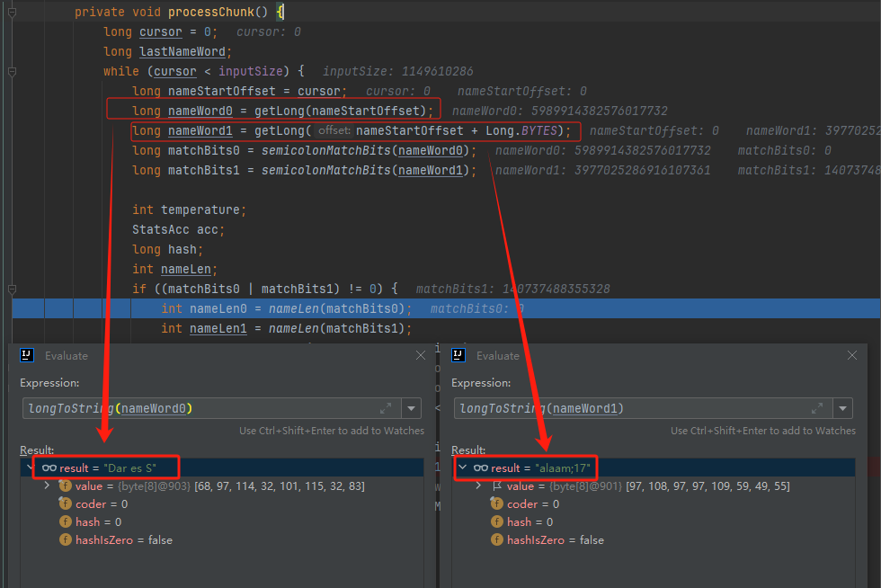Open expression history dropdown for nameWord1

tap(843, 409)
